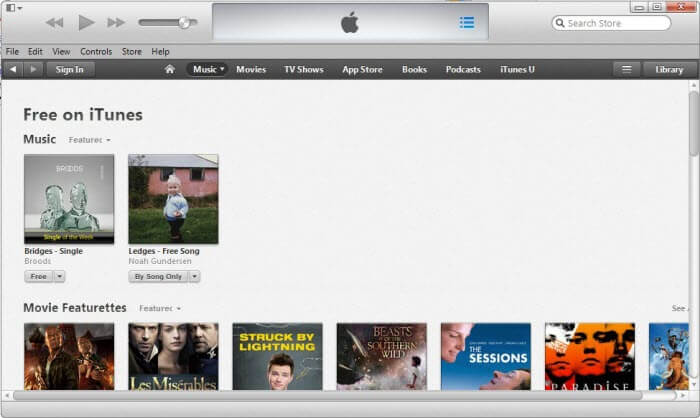This screenshot has width=700, height=418.
Task: Open the Edit menu
Action: point(35,52)
